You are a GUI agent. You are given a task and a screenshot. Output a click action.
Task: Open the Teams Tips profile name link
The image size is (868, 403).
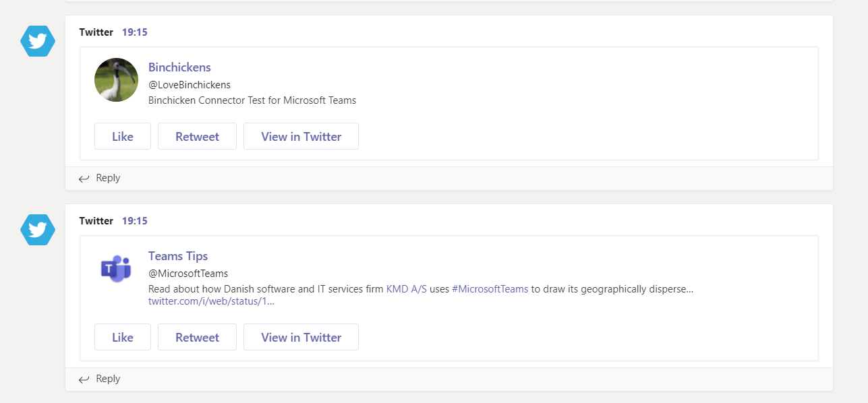point(178,256)
